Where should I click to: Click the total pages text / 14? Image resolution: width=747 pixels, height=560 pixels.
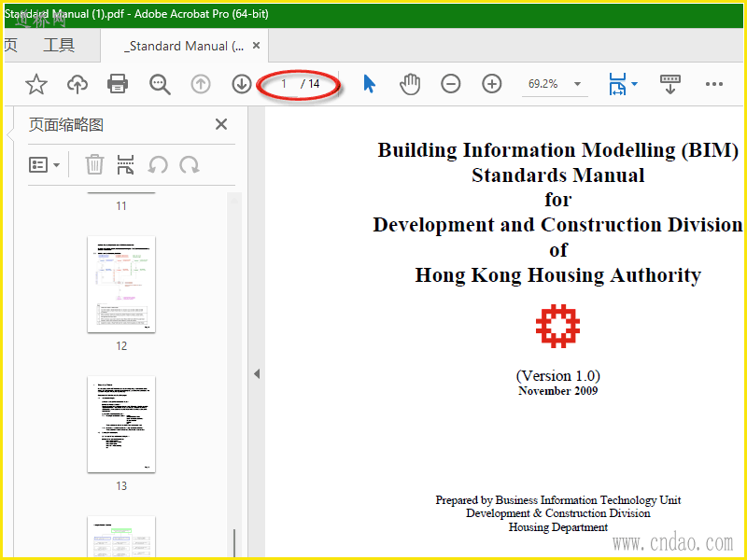point(310,84)
